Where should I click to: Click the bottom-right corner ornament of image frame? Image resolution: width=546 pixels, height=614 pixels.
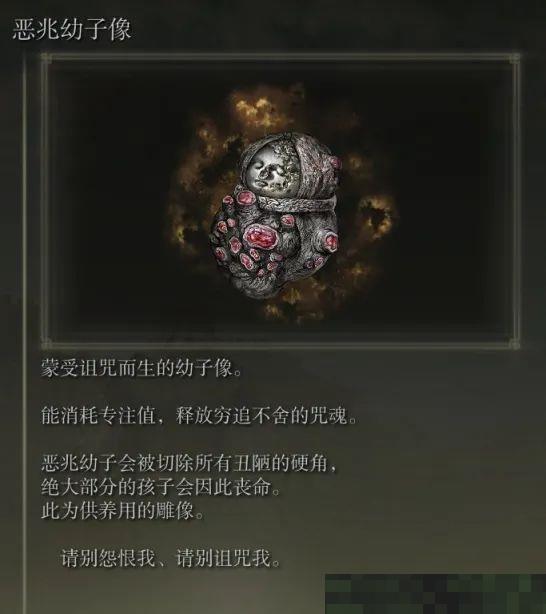coord(515,344)
